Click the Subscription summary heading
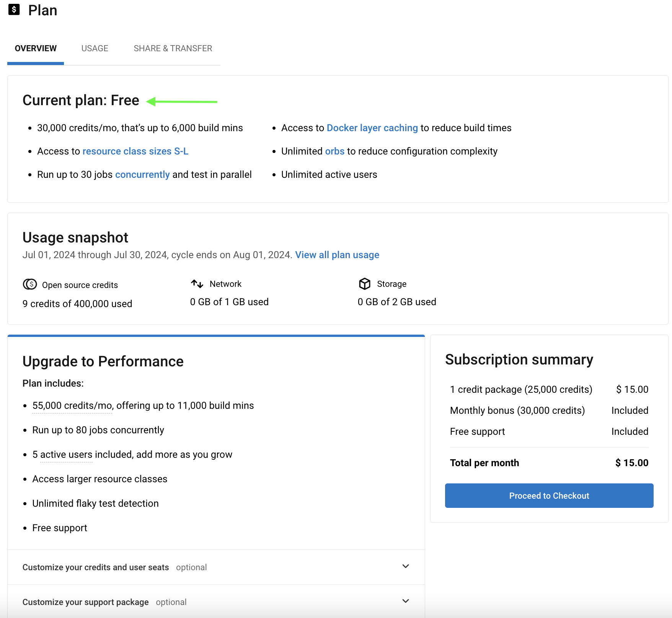This screenshot has width=672, height=618. pyautogui.click(x=519, y=359)
